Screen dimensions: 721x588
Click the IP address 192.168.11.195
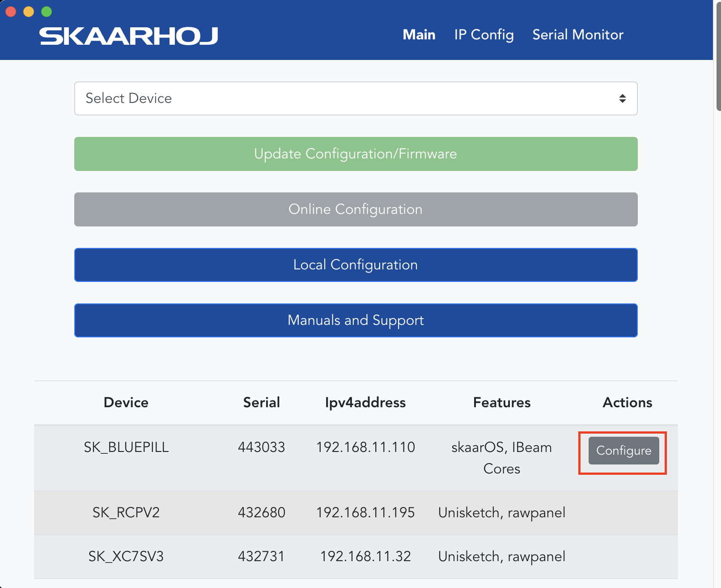(365, 513)
